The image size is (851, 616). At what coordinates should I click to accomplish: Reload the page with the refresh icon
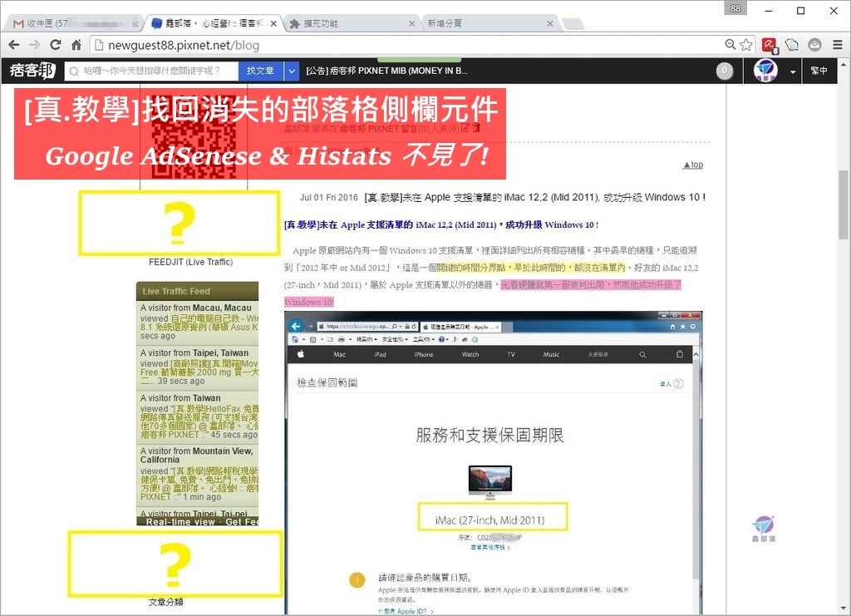[56, 45]
